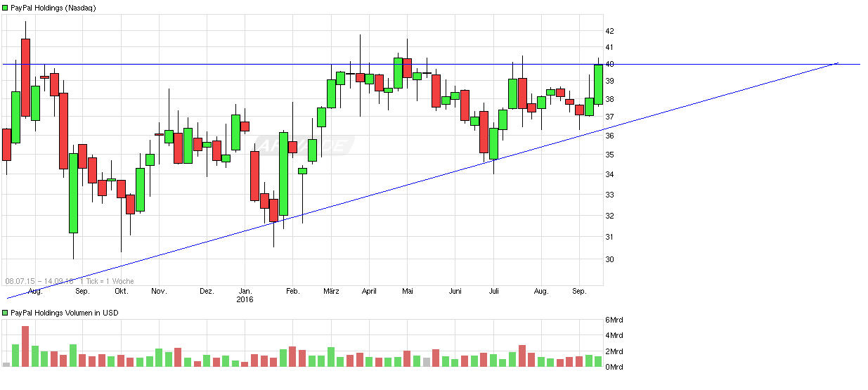
Task: Click the blue ascending trend line
Action: tap(422, 179)
